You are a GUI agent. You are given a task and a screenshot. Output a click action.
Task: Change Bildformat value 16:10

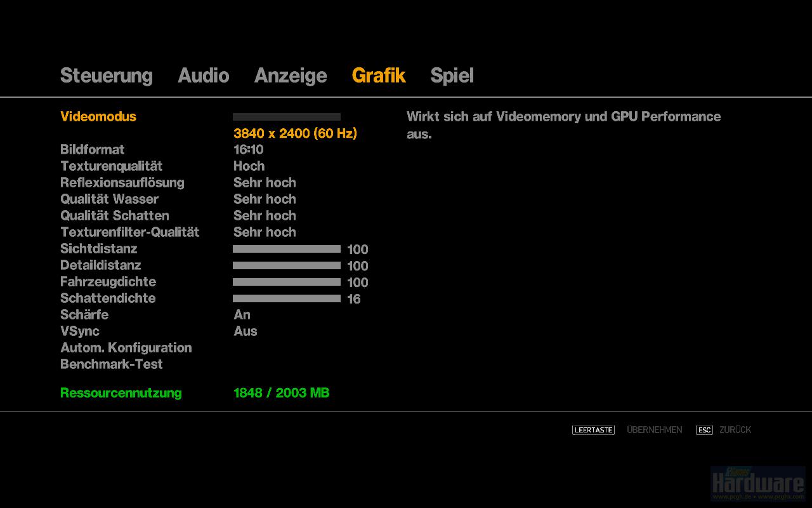point(248,150)
